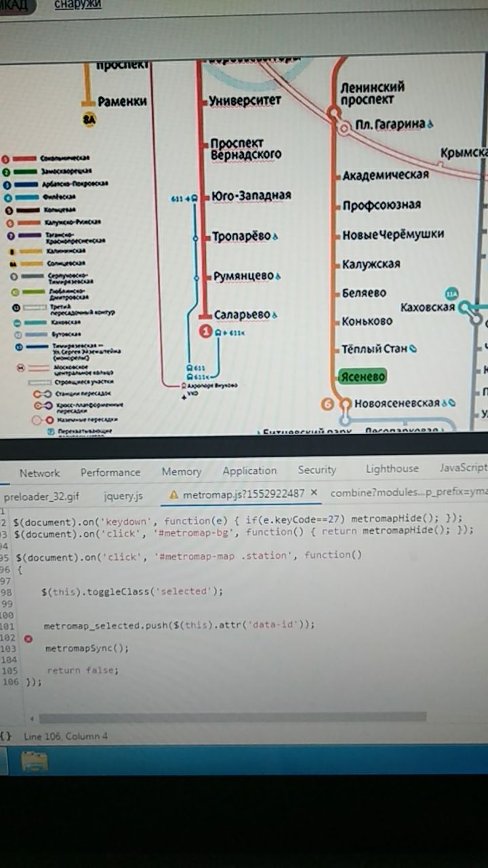The width and height of the screenshot is (488, 868).
Task: Deselect the highlighted Ясенево station
Action: pyautogui.click(x=362, y=376)
